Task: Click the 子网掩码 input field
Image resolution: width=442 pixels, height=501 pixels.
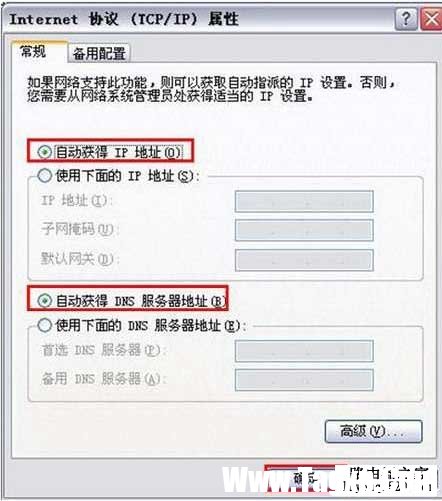Action: 304,230
